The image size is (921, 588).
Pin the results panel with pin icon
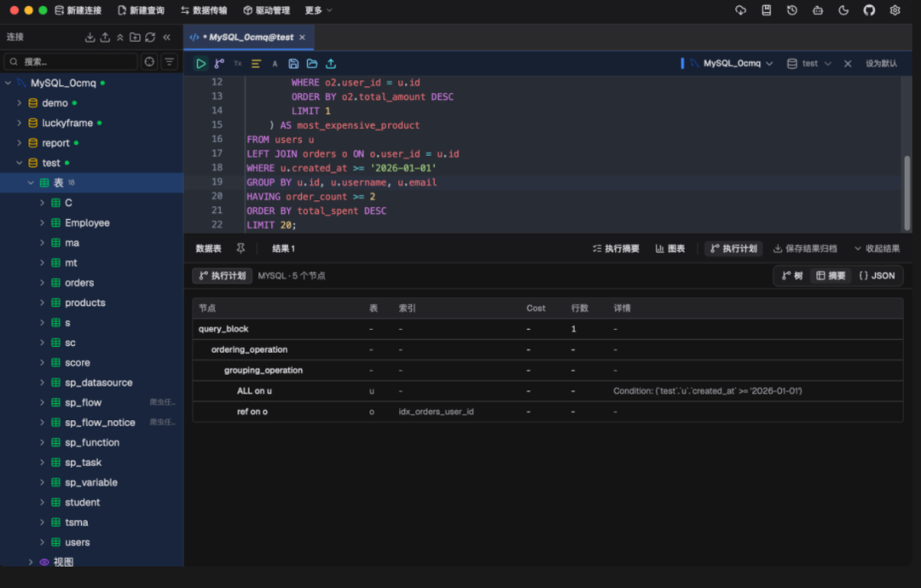click(x=240, y=248)
